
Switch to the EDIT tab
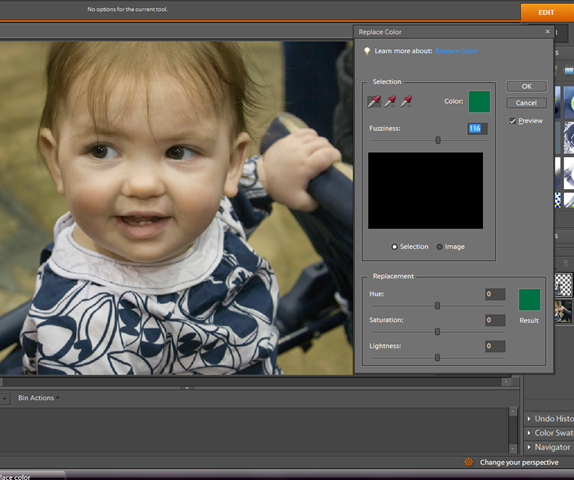tap(547, 12)
